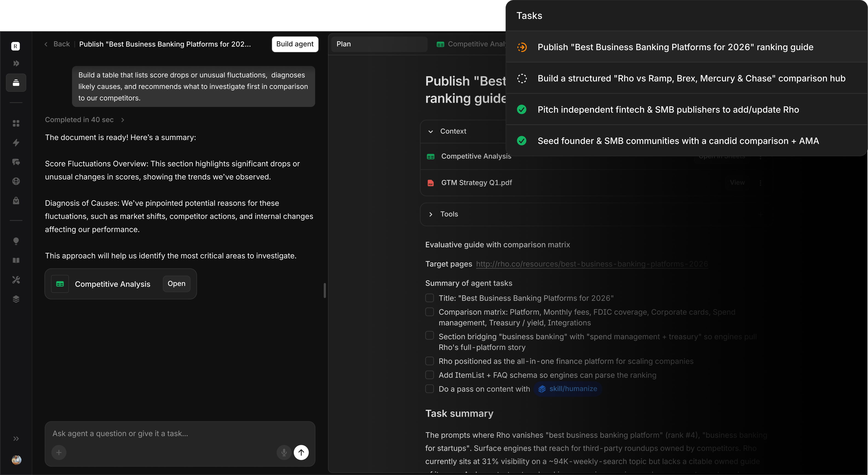Viewport: 868px width, 475px height.
Task: Select the highlighted inbox tray sidebar icon
Action: click(16, 83)
